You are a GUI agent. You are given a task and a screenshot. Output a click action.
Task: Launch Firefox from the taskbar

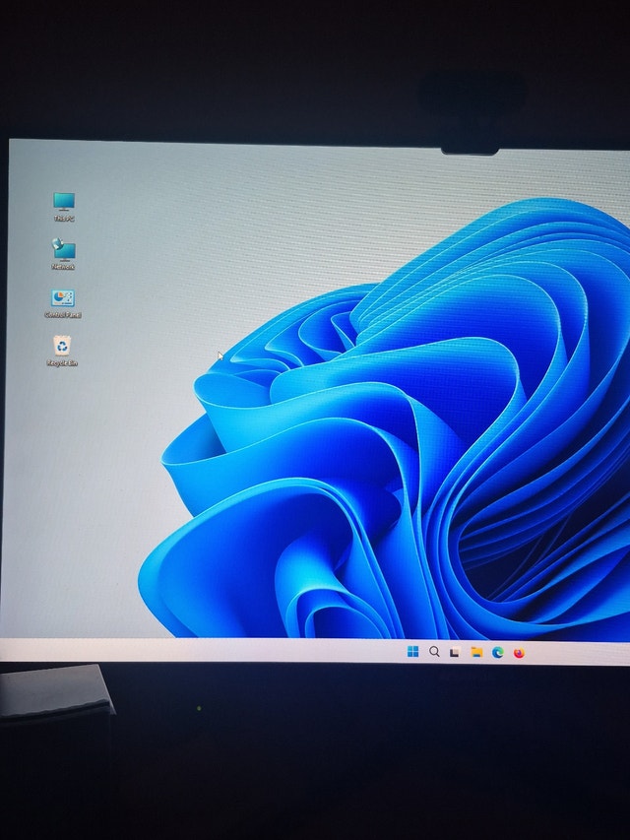point(519,653)
